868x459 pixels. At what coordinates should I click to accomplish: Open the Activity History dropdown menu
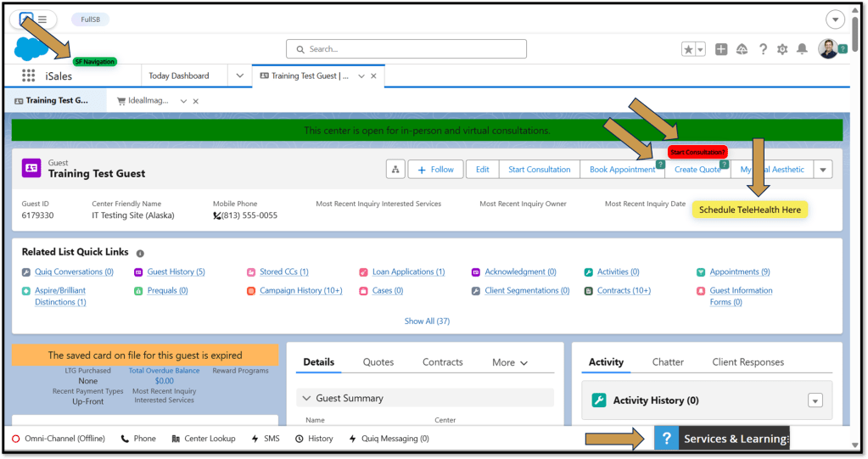[815, 400]
